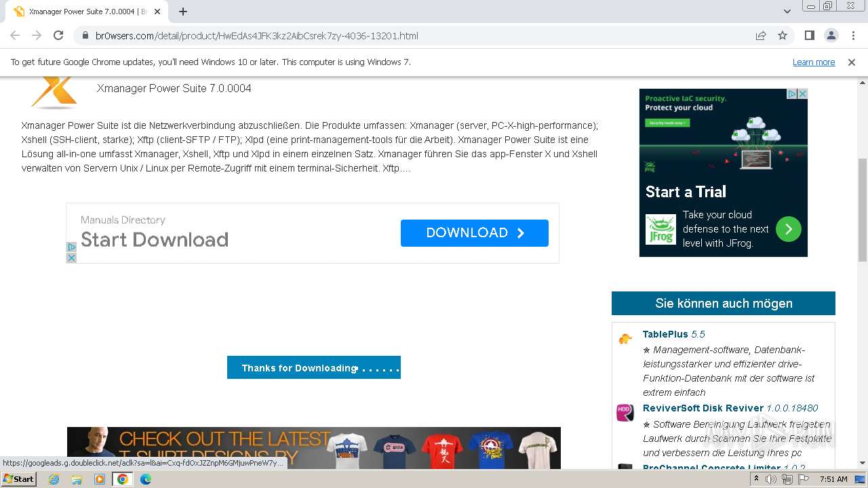
Task: Open network status tray icon
Action: tap(787, 479)
